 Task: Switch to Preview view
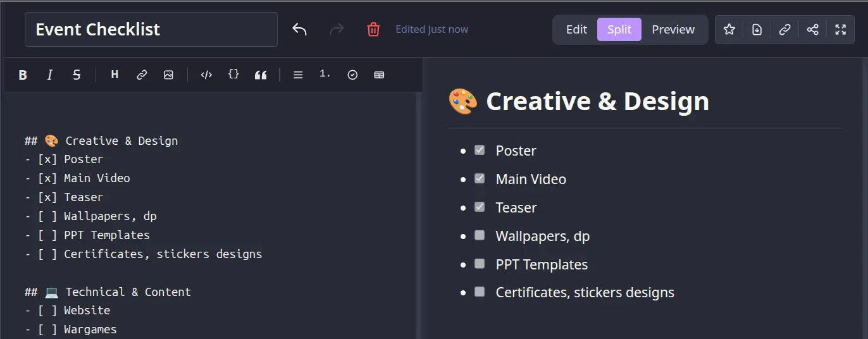coord(673,29)
